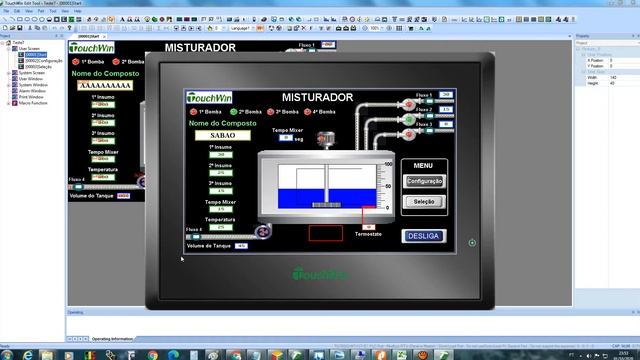Open the Part menu

click(x=41, y=11)
